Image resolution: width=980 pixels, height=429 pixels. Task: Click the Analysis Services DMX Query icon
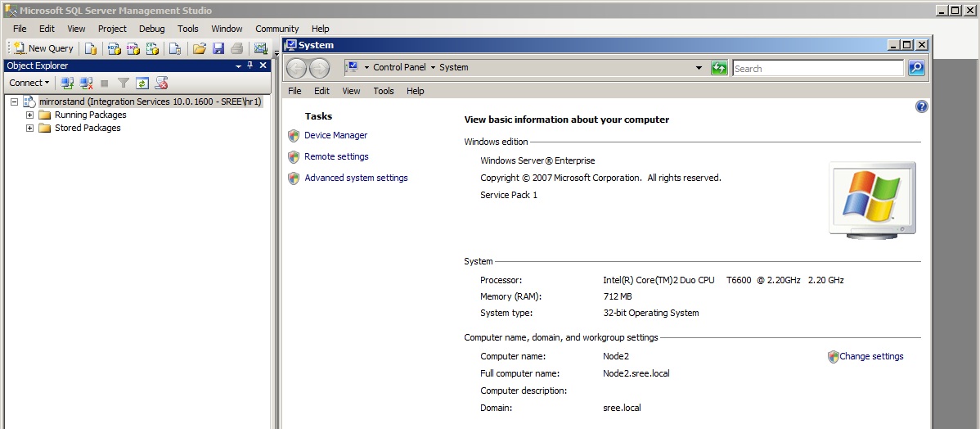tap(133, 48)
